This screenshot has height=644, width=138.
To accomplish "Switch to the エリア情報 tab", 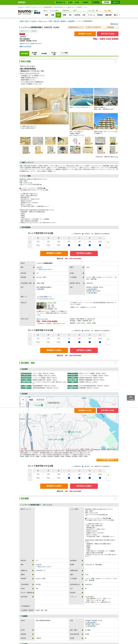I will point(64,53).
